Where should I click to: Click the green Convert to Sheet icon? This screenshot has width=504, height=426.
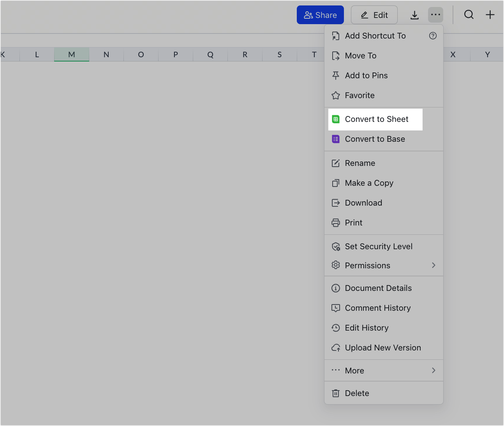point(336,119)
